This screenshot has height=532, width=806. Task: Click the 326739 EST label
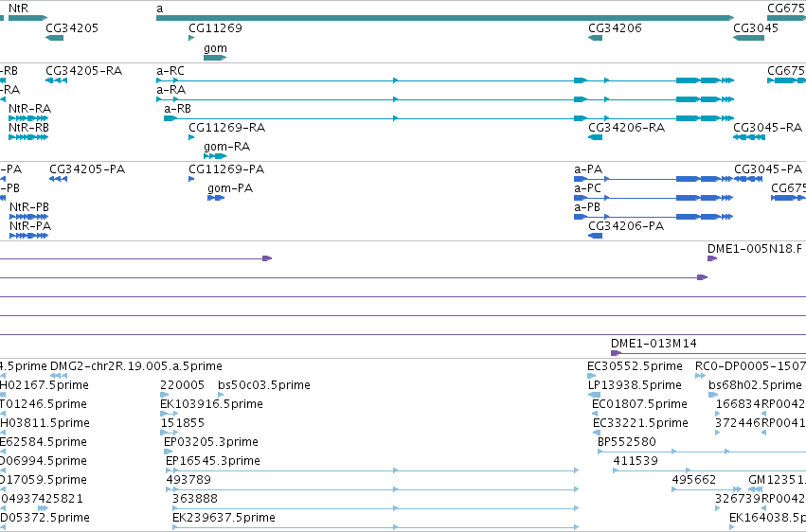[x=738, y=499]
